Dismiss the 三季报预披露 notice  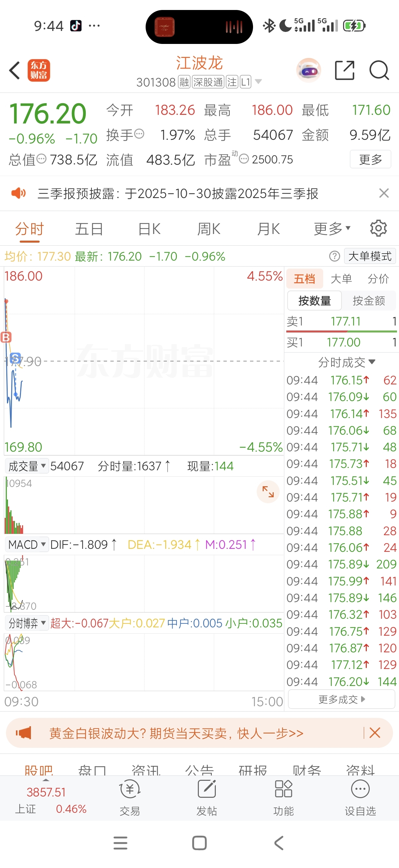click(384, 193)
